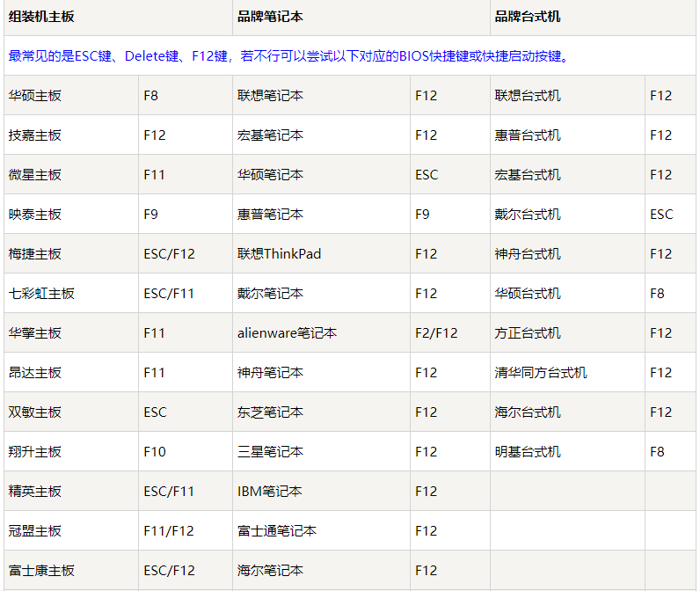This screenshot has height=591, width=700.
Task: Select F9 value beside 映泰主板
Action: pyautogui.click(x=151, y=215)
